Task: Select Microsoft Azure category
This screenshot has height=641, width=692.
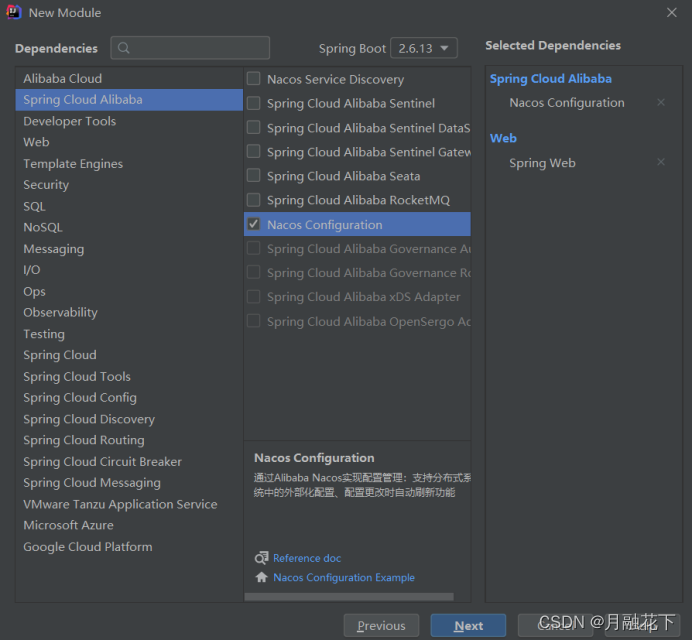Action: [x=129, y=525]
